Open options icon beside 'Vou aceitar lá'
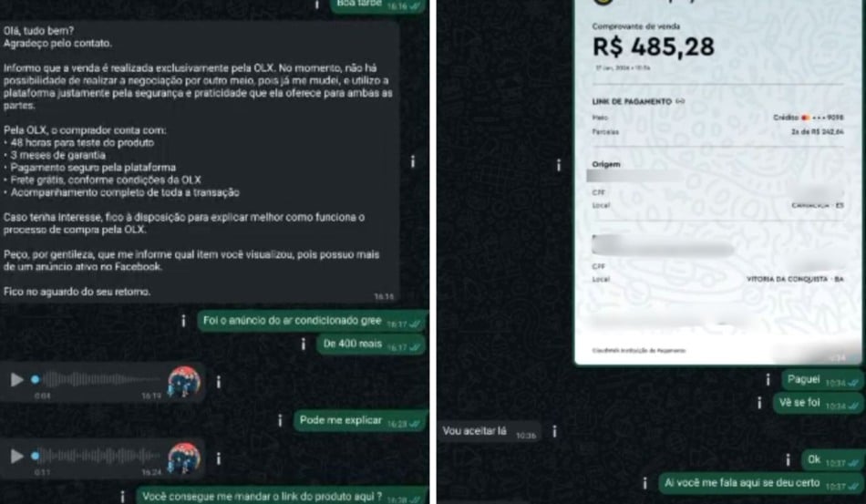Image resolution: width=866 pixels, height=504 pixels. click(x=554, y=431)
